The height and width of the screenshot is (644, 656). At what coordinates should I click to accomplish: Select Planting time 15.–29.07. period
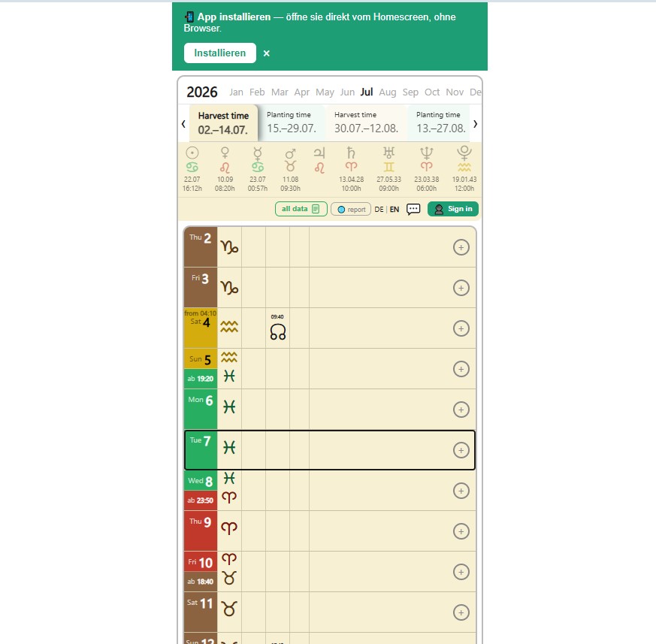tap(292, 123)
